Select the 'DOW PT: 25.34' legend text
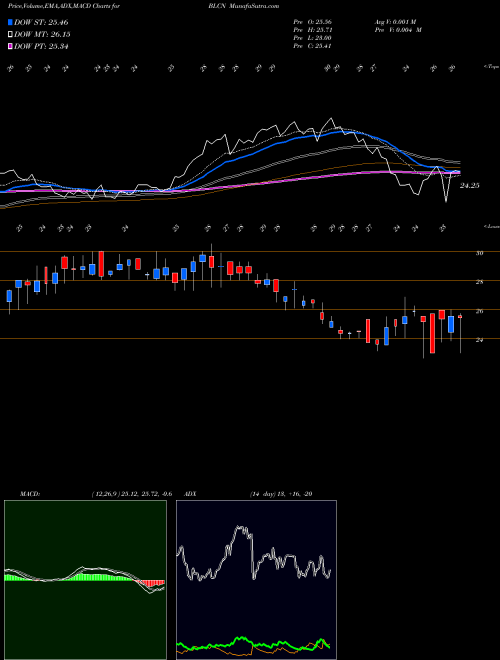The width and height of the screenshot is (500, 660). pyautogui.click(x=41, y=46)
